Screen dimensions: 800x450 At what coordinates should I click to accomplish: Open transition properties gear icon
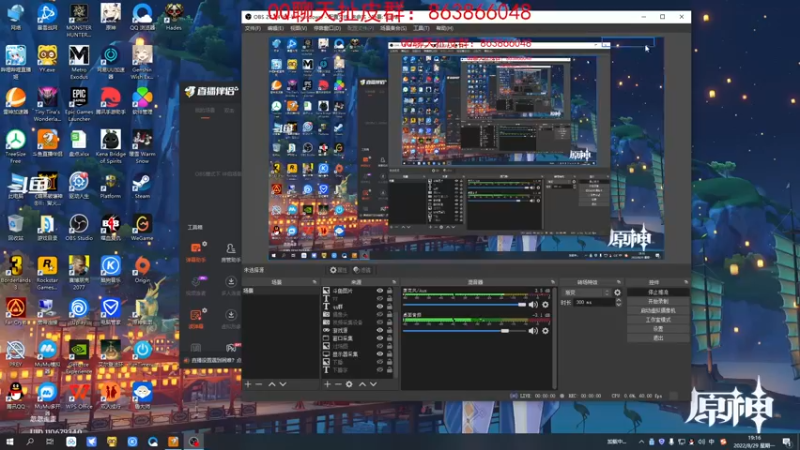click(x=617, y=292)
